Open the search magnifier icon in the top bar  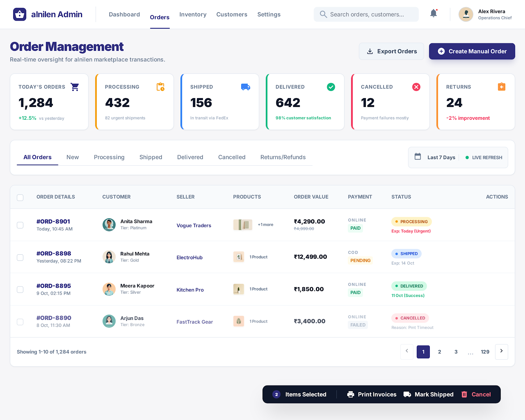point(323,14)
